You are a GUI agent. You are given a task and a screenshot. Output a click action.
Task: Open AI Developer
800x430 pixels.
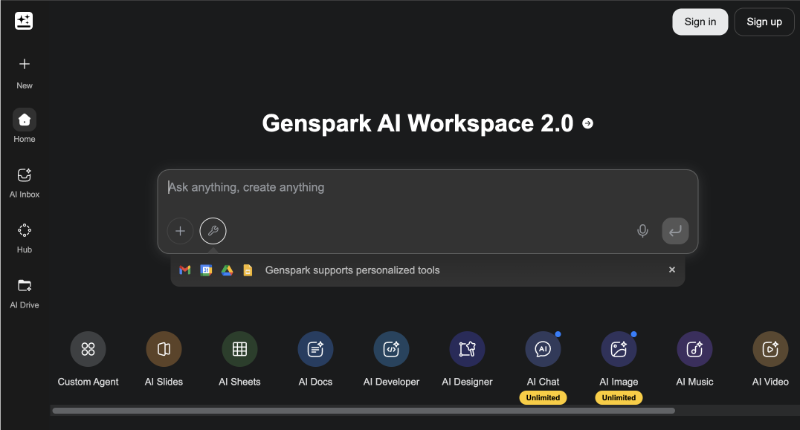point(391,359)
